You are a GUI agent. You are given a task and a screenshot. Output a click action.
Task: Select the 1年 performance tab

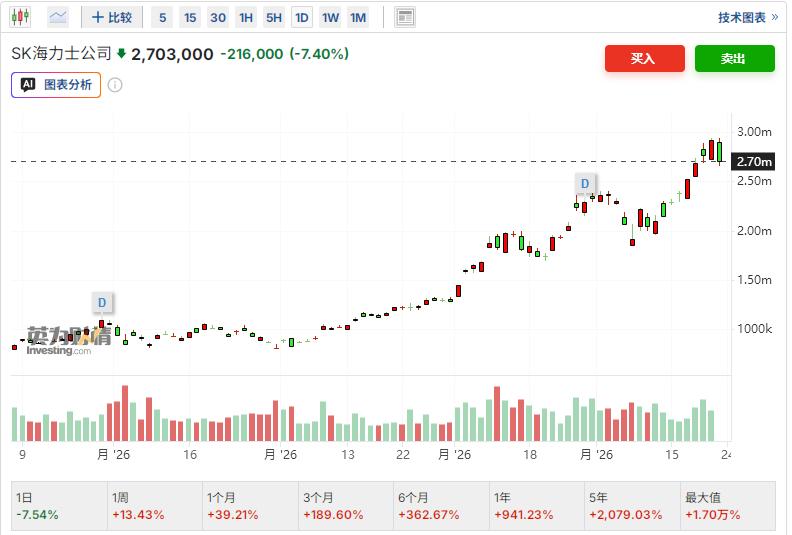tap(536, 506)
